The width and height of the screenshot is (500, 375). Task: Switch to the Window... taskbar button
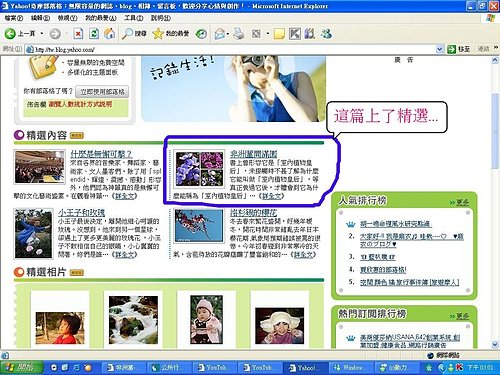[351, 368]
